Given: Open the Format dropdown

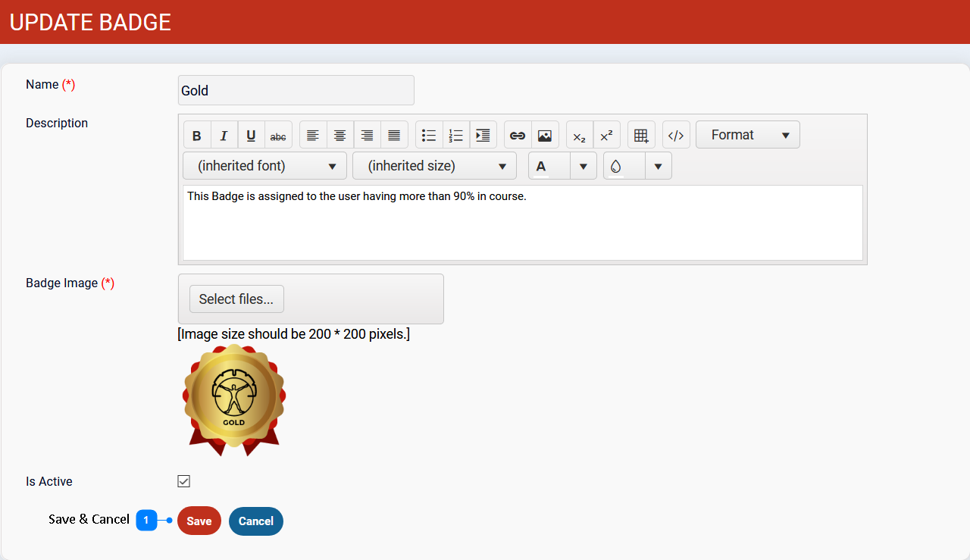Looking at the screenshot, I should click(747, 135).
